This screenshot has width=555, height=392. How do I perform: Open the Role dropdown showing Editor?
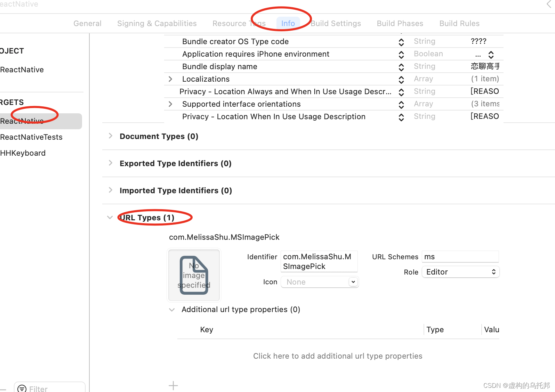461,272
